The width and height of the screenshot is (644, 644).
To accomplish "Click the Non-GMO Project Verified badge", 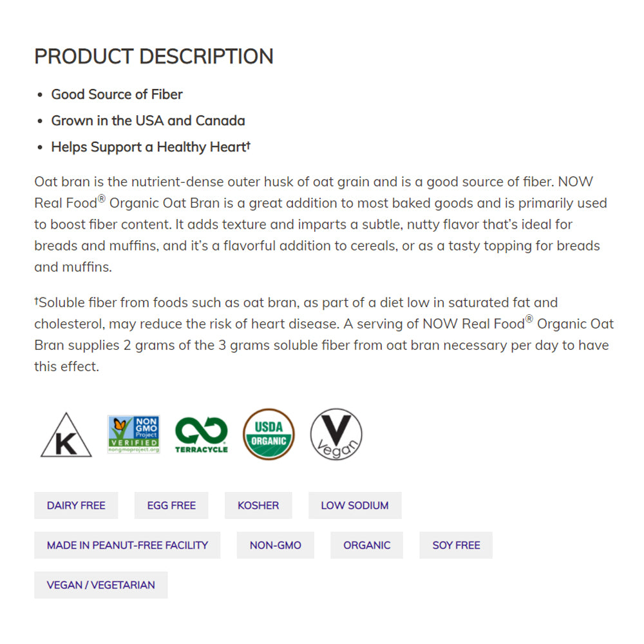I will [133, 434].
